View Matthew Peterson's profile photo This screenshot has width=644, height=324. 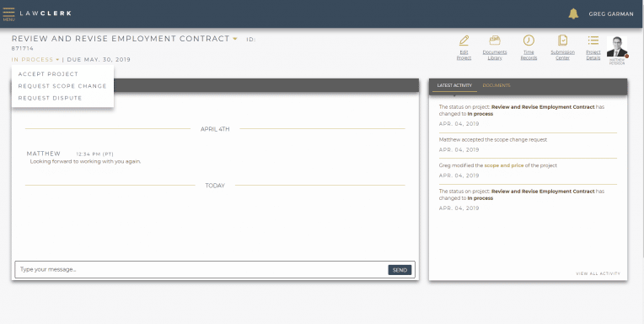pyautogui.click(x=617, y=47)
